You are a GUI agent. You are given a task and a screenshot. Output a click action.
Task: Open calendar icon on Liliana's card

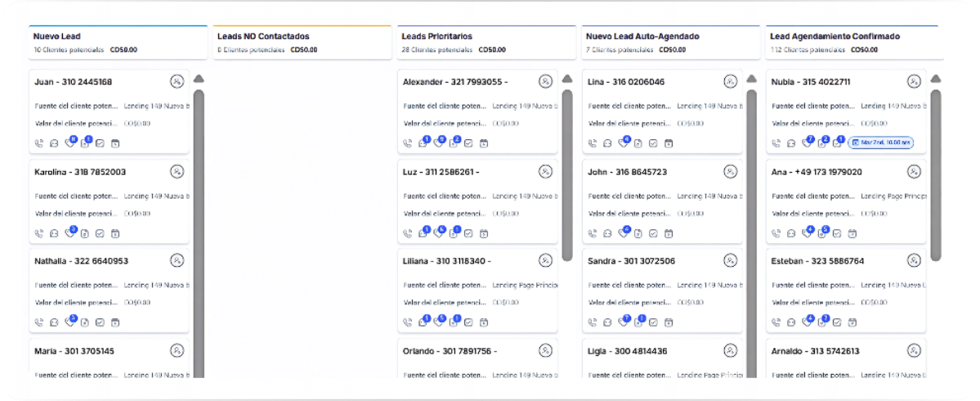coord(484,322)
